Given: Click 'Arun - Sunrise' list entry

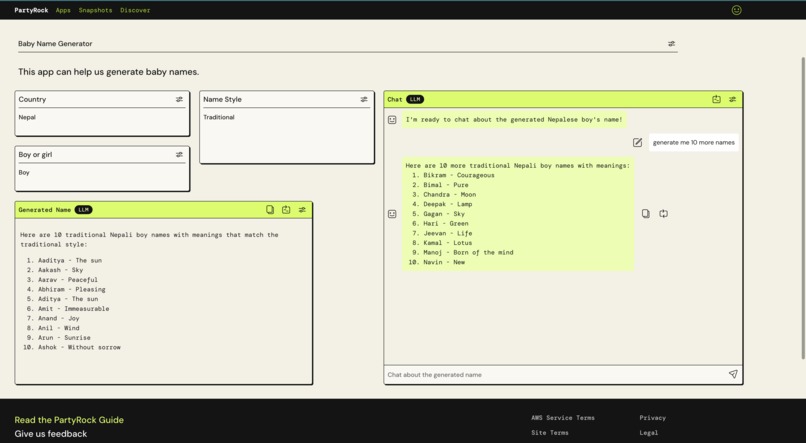Looking at the screenshot, I should coord(64,338).
